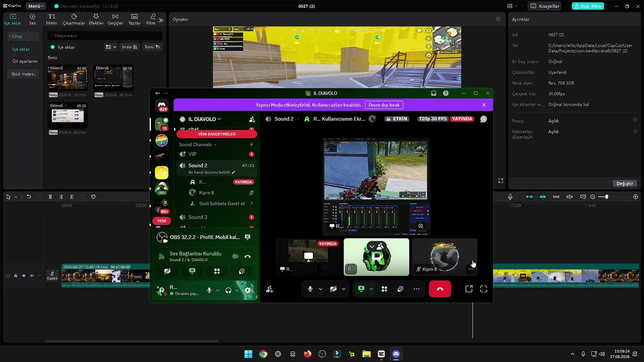Click the red hang-up call button in Discord
644x362 pixels.
click(x=440, y=289)
